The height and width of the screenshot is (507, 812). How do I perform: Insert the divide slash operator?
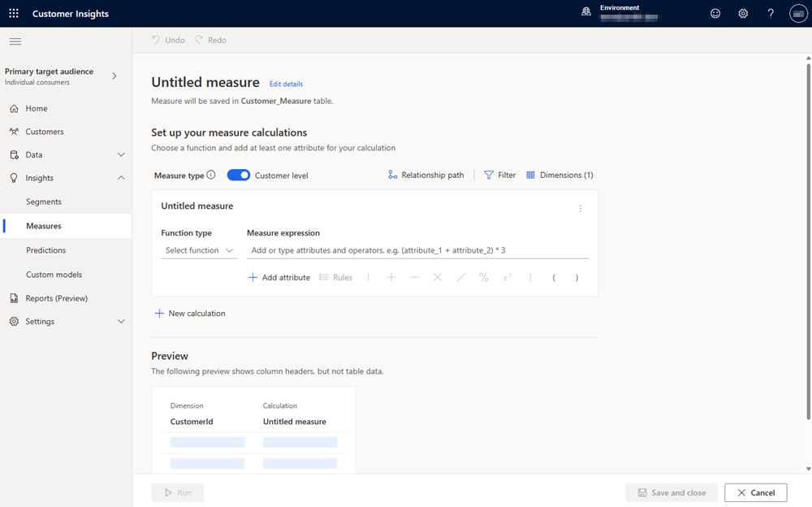tap(461, 277)
